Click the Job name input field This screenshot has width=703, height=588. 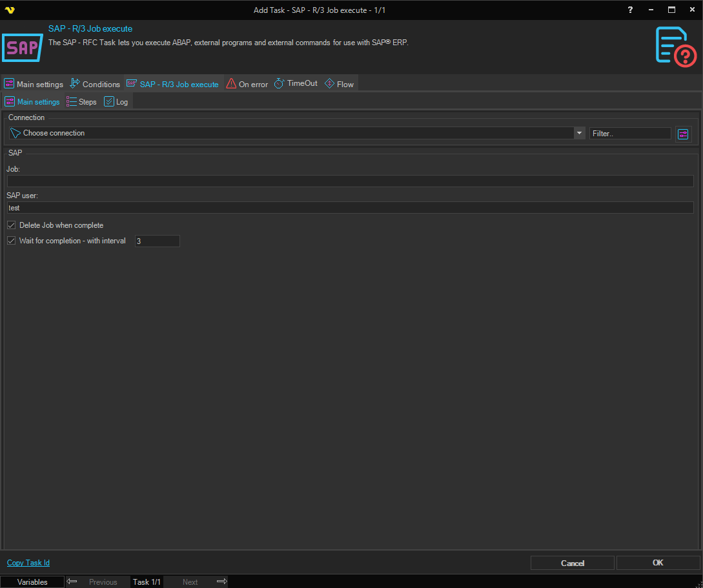350,181
